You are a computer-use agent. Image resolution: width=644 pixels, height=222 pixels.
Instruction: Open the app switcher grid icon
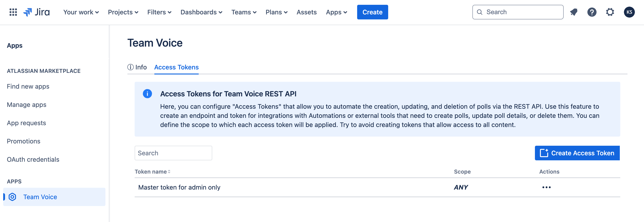pos(13,12)
